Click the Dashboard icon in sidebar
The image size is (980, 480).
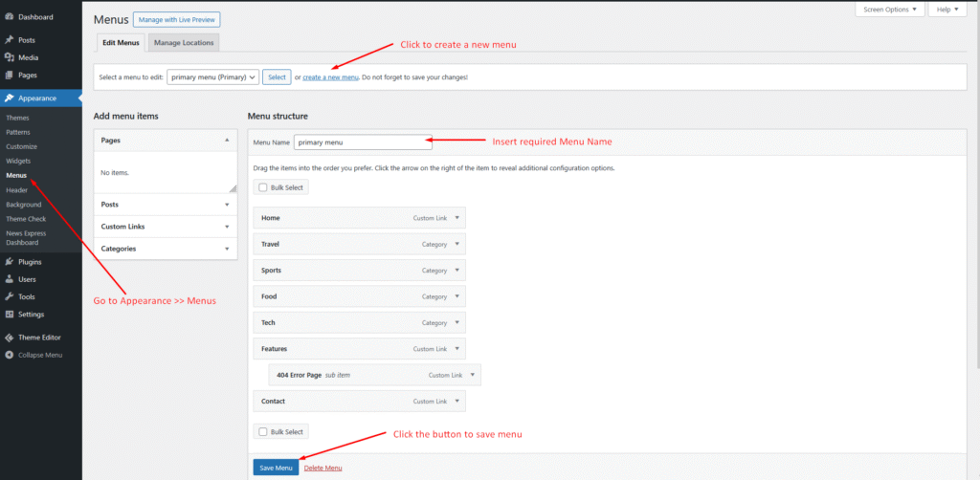(x=9, y=17)
